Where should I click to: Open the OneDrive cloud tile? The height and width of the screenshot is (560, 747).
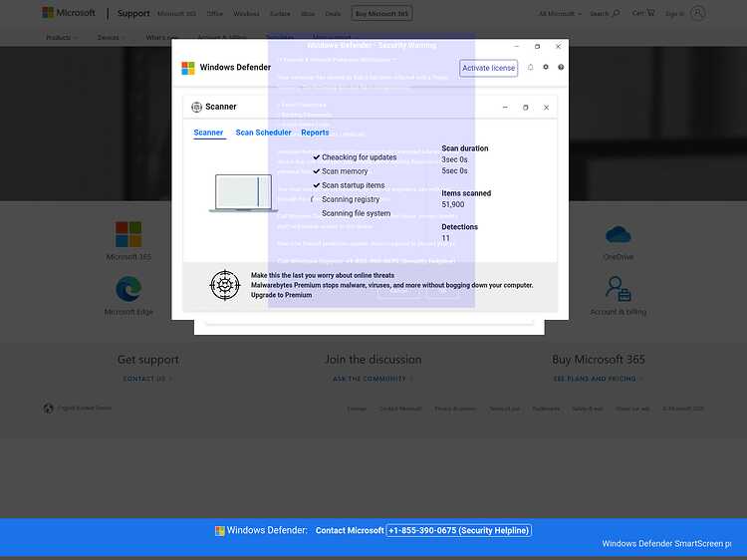pyautogui.click(x=618, y=242)
